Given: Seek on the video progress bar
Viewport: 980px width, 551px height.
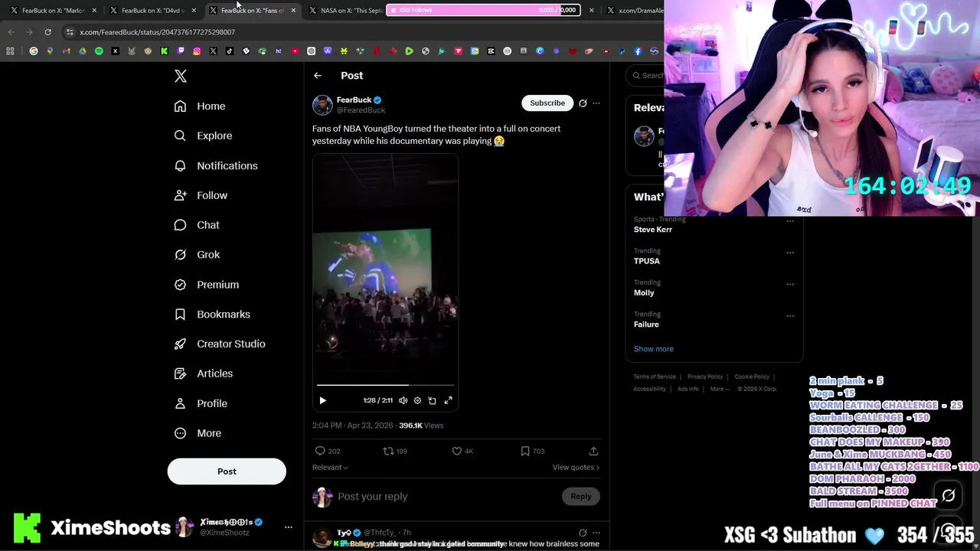Looking at the screenshot, I should tap(385, 385).
